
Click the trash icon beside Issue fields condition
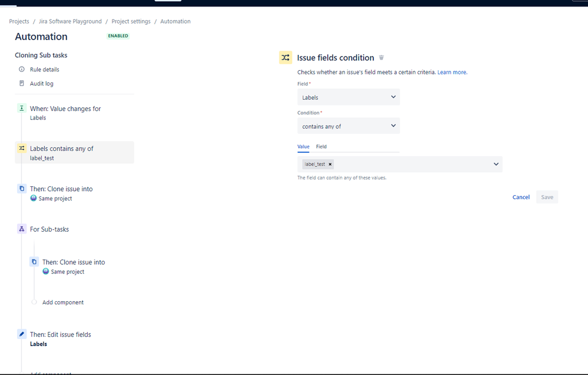click(381, 57)
